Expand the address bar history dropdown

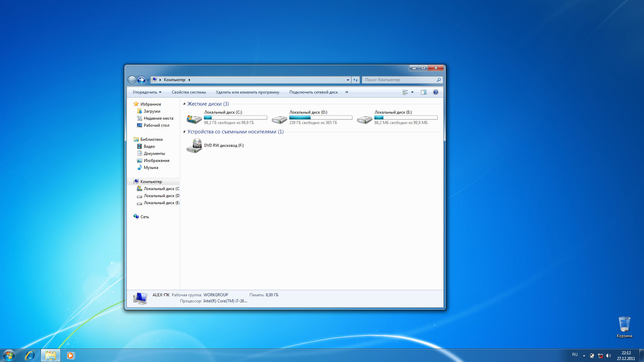pyautogui.click(x=348, y=80)
